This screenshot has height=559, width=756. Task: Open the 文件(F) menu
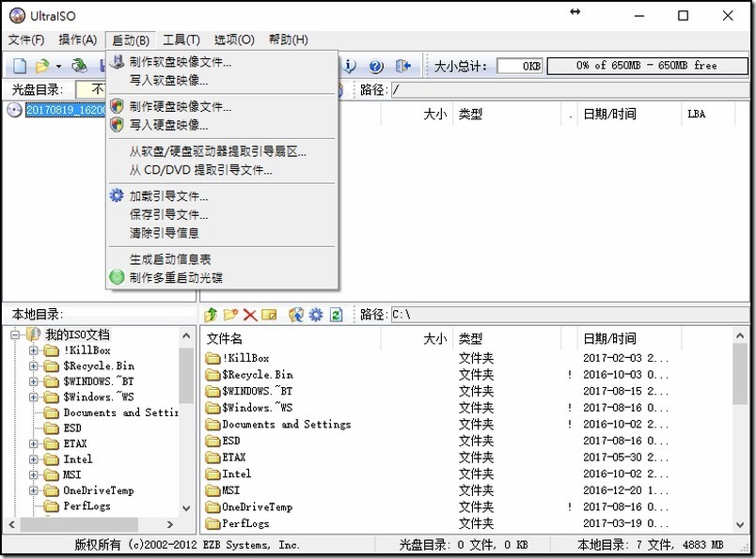26,40
